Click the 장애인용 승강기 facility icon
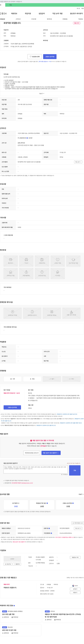The image size is (84, 644). coord(32,313)
